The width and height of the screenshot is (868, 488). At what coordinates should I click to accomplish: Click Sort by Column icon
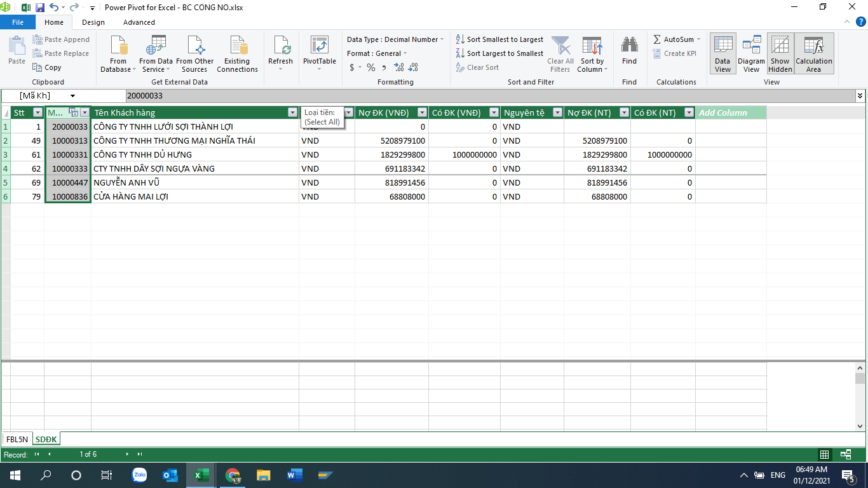tap(592, 48)
